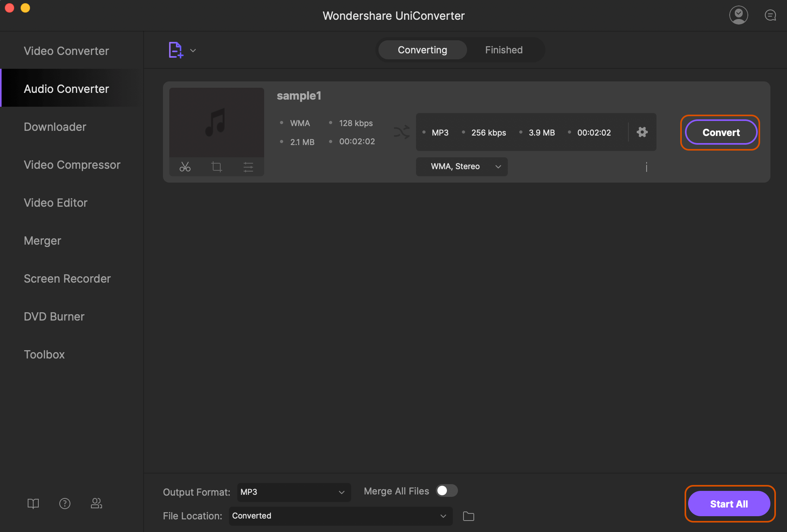Toggle the Merge All Files switch
This screenshot has width=787, height=532.
click(446, 490)
